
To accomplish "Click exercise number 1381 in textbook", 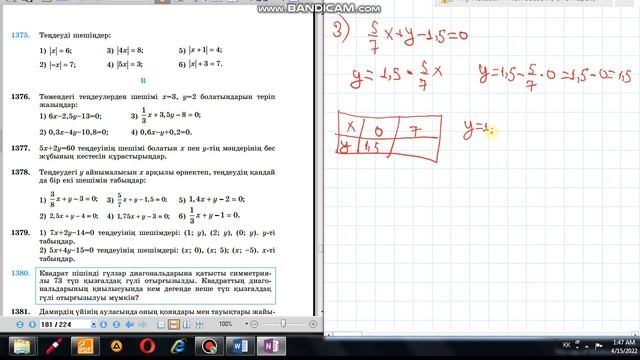I will tap(20, 311).
